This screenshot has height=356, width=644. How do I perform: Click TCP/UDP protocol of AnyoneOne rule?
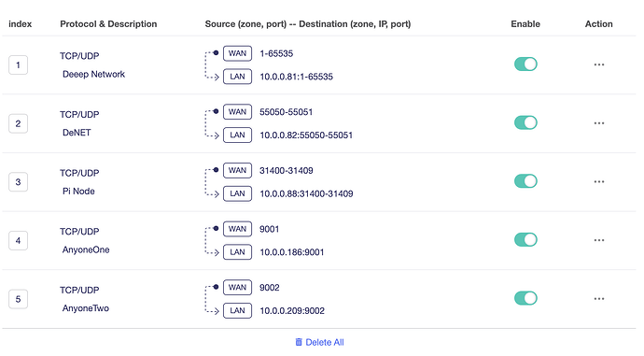(79, 232)
